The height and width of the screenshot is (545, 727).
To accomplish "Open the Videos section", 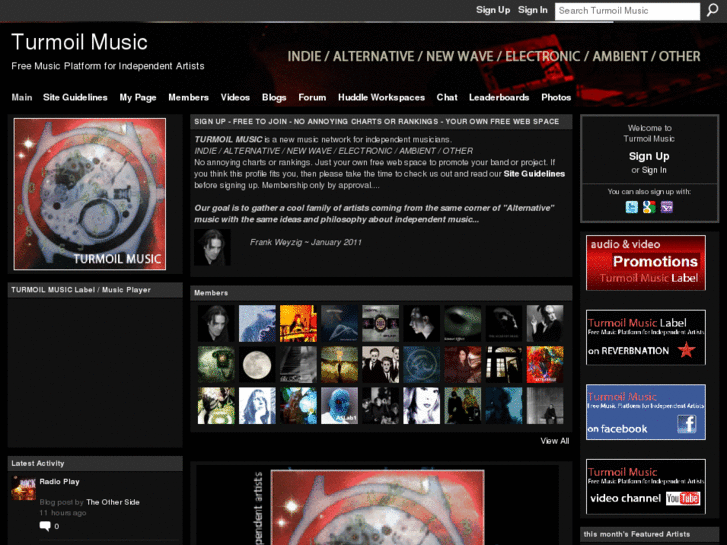I will pos(235,97).
